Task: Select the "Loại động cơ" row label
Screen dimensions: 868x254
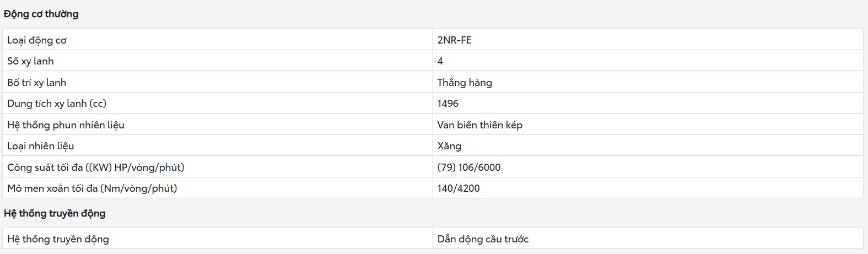Action: (37, 40)
